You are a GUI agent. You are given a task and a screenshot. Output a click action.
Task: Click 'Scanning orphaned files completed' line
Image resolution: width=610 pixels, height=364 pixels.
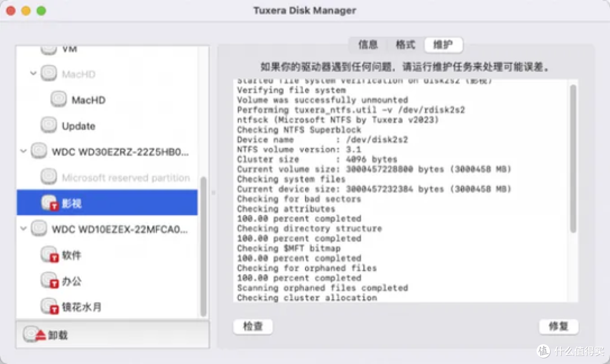(x=323, y=288)
